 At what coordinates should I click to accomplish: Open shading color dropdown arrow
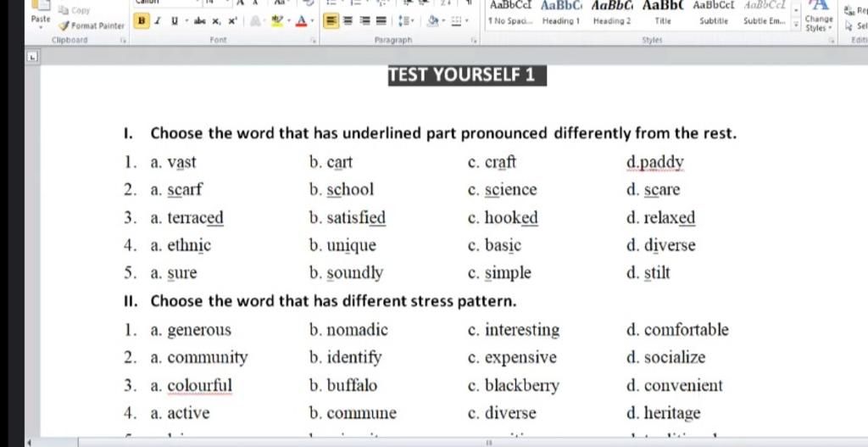pos(443,21)
